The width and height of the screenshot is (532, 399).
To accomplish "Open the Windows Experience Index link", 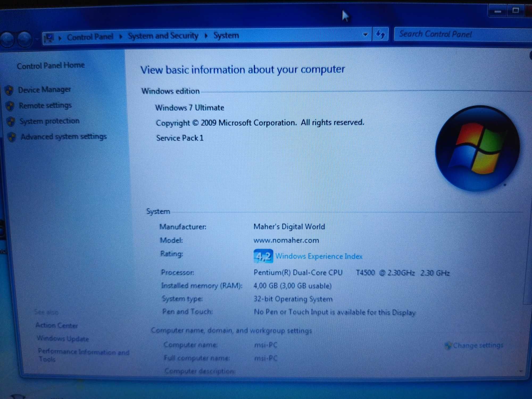I will coord(319,256).
